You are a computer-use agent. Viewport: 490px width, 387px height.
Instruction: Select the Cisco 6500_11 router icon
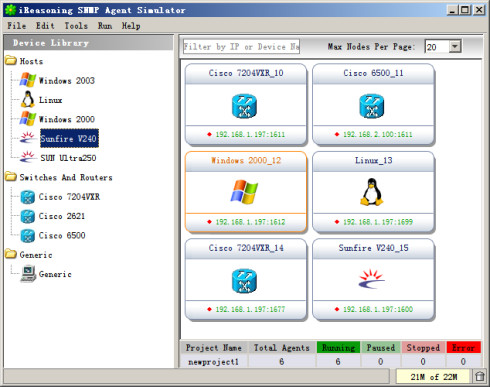(x=372, y=106)
